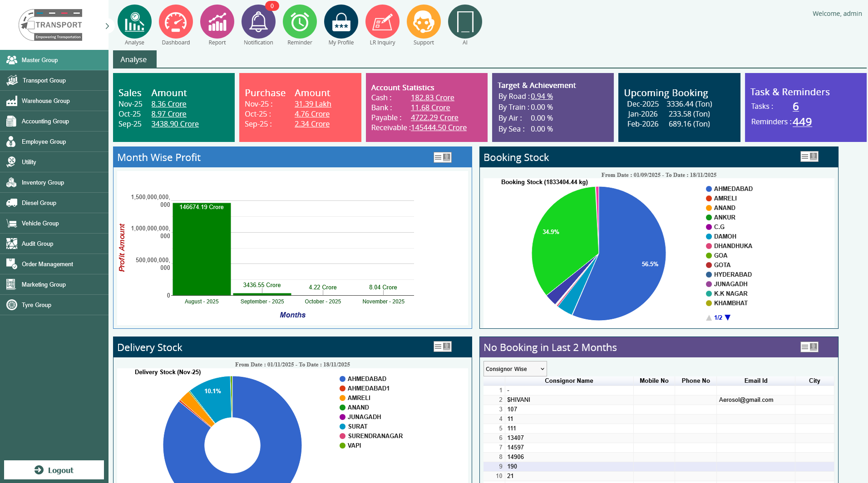
Task: Toggle the Delivery Stock view switch icon
Action: (x=442, y=346)
